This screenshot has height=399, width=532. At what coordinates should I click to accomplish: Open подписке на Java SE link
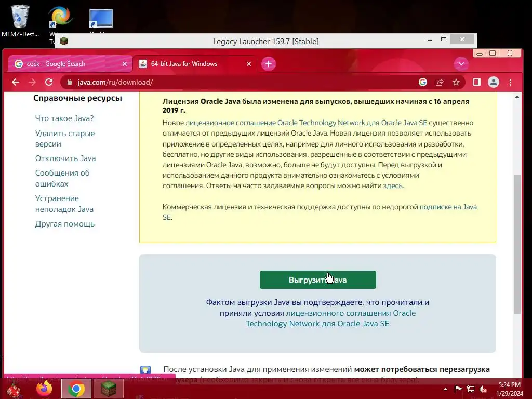pos(448,207)
